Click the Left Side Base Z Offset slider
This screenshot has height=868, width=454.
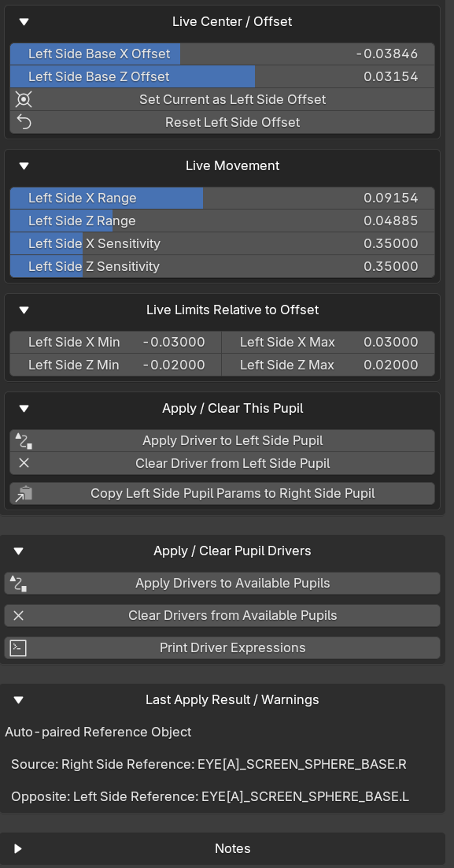coord(223,77)
